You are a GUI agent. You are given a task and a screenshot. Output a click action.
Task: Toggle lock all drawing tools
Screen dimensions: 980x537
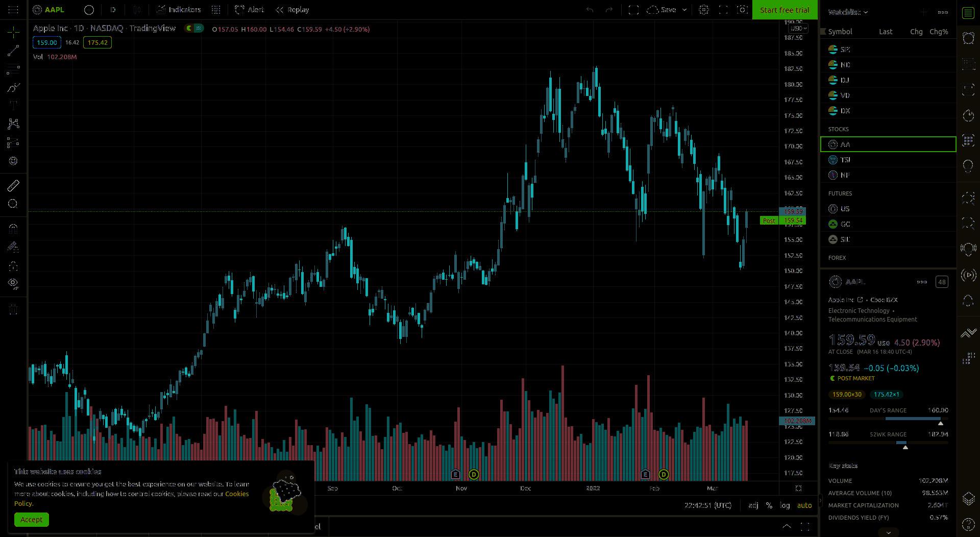coord(13,265)
